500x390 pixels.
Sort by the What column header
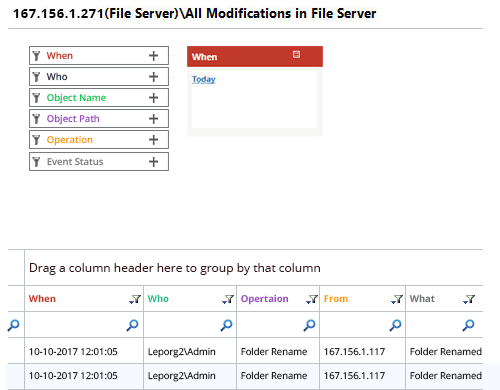422,299
